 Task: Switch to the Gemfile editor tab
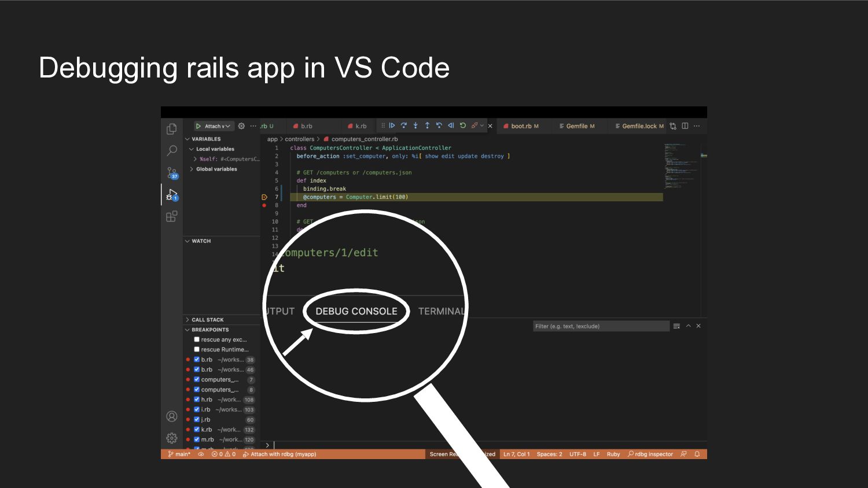(x=577, y=126)
